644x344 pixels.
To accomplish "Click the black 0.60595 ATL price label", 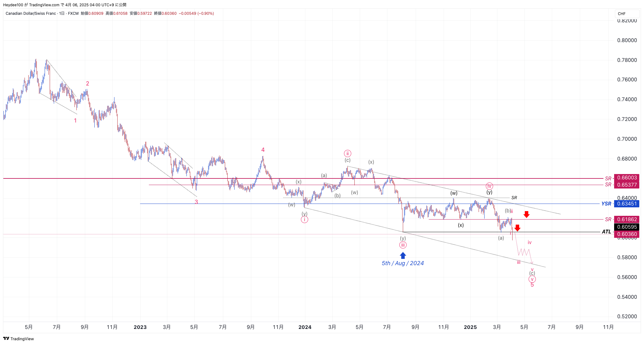I will point(627,227).
